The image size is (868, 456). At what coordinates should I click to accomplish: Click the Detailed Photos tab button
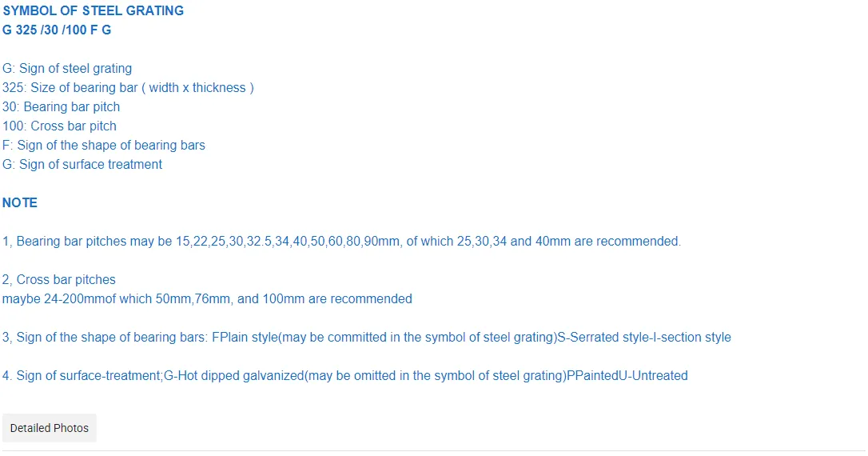tap(50, 428)
